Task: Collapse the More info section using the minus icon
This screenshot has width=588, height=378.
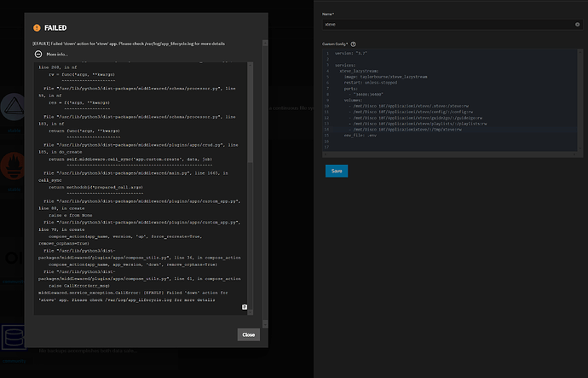Action: coord(38,54)
